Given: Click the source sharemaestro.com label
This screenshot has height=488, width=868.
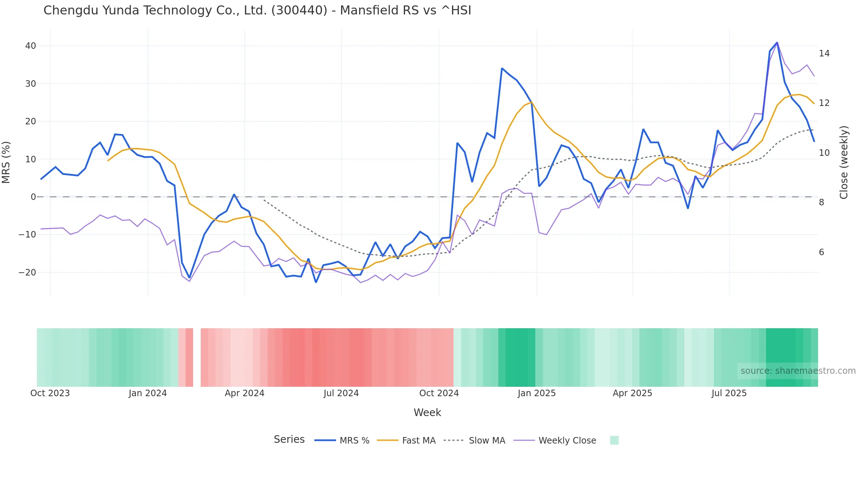Looking at the screenshot, I should [798, 371].
